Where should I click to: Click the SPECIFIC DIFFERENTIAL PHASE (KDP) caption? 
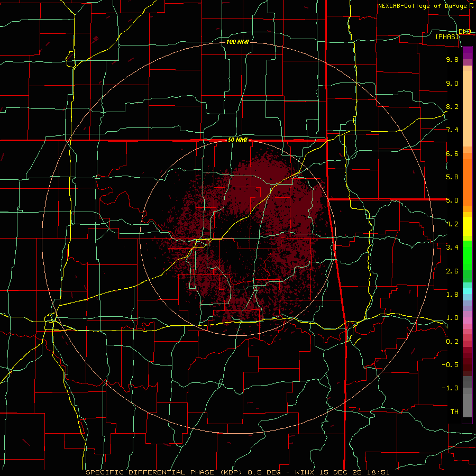tap(163, 472)
